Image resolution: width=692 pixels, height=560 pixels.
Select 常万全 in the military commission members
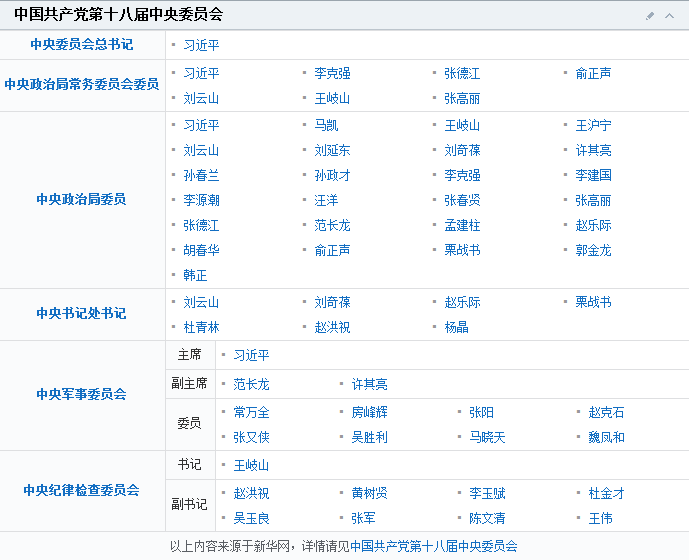pos(251,412)
